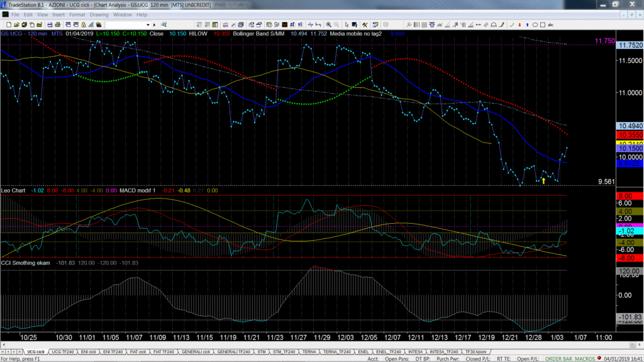Click the 11.7520 price axis label
Image resolution: width=644 pixels, height=362 pixels.
tap(630, 45)
